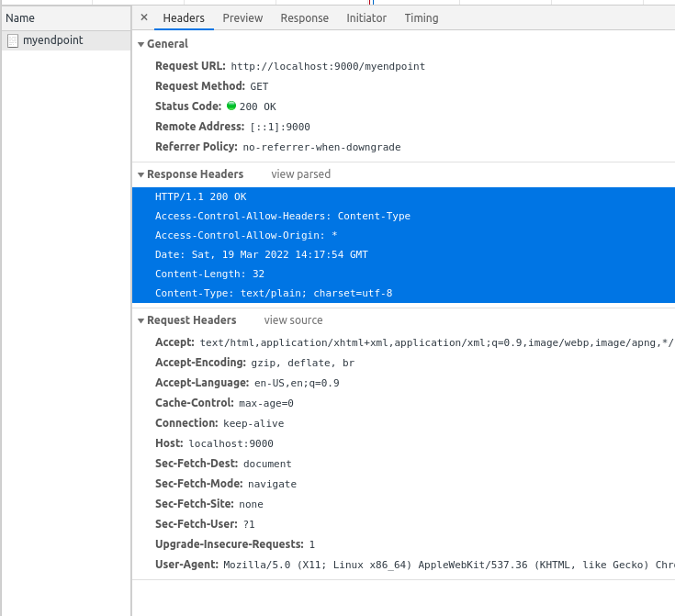Click the Content-Length: 32 line
Screen dimensions: 675x616
coord(209,274)
